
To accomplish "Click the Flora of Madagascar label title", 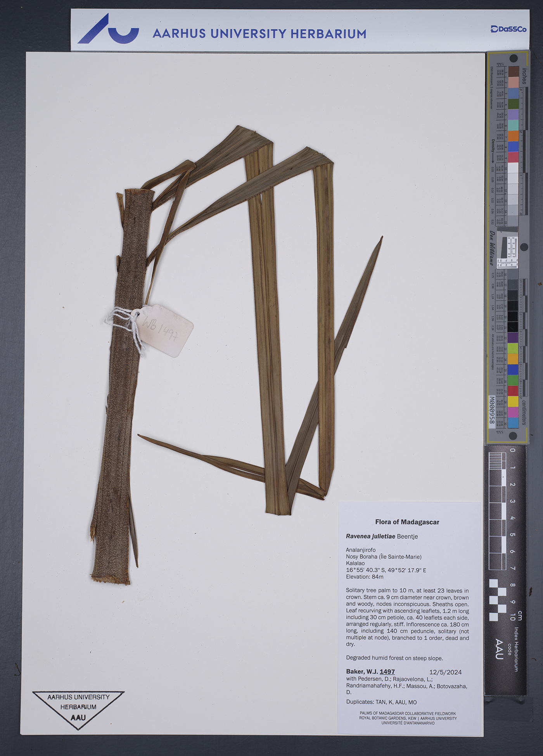I will (x=407, y=522).
